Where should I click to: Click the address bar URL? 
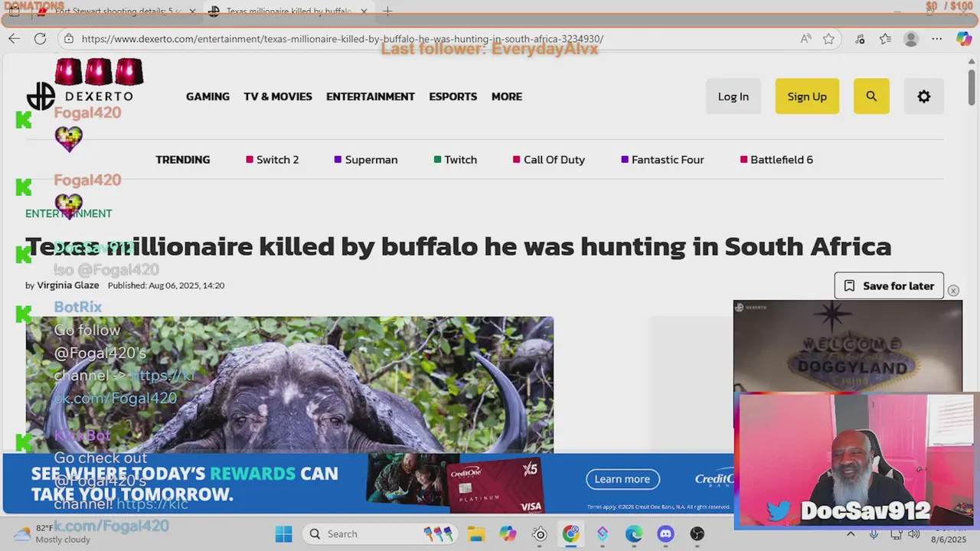pos(342,39)
